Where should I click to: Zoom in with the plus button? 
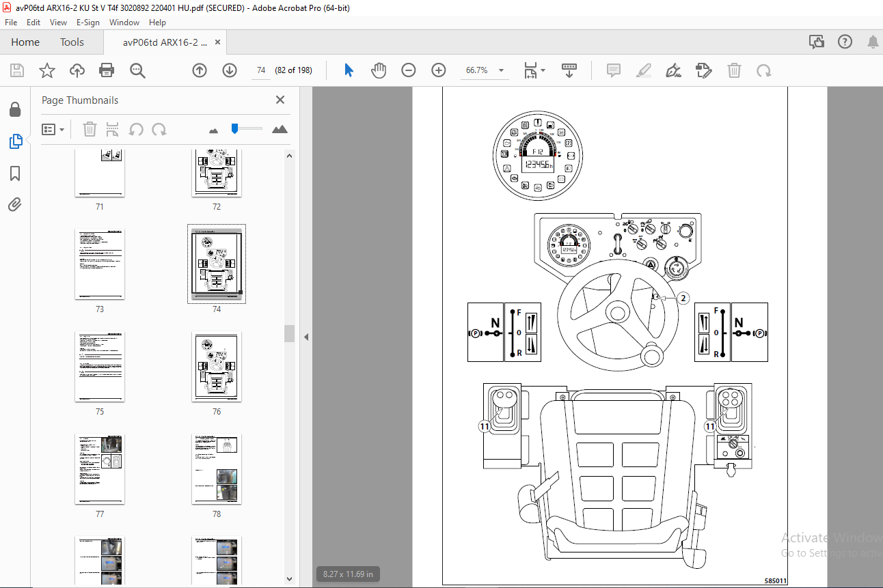[439, 70]
